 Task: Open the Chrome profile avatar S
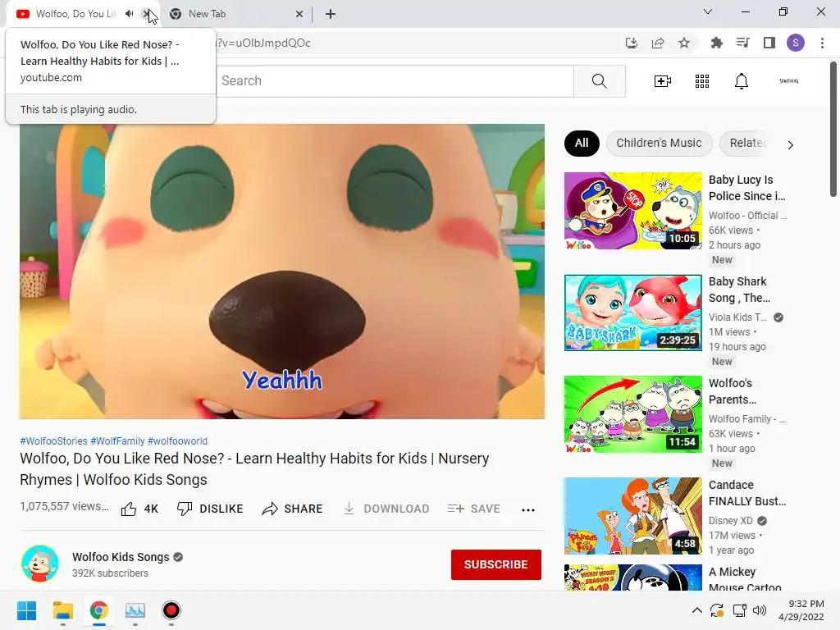pos(796,43)
